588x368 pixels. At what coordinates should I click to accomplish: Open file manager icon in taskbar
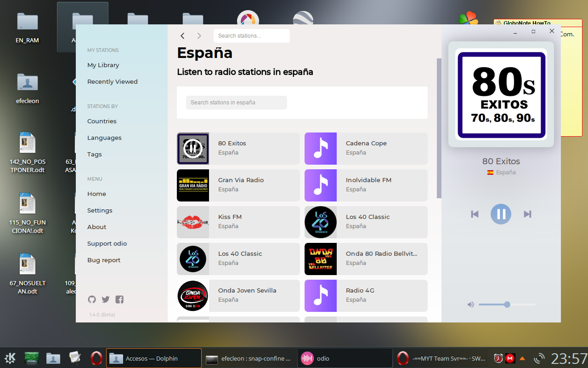click(x=53, y=358)
